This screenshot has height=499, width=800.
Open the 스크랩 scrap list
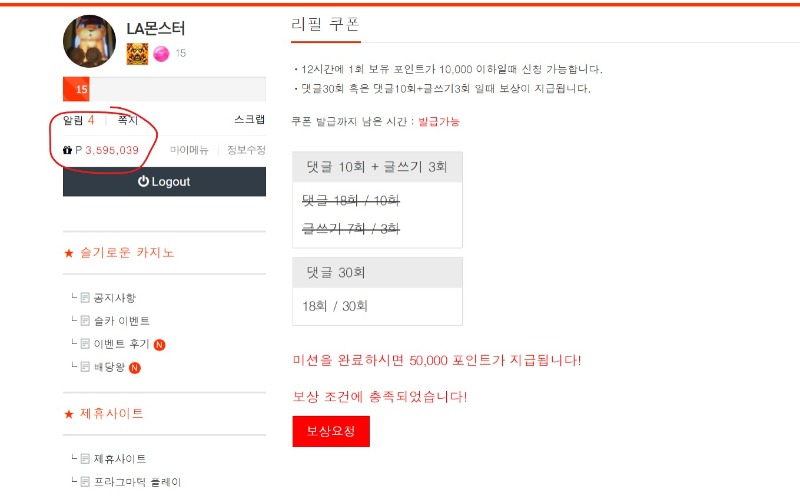tap(249, 120)
